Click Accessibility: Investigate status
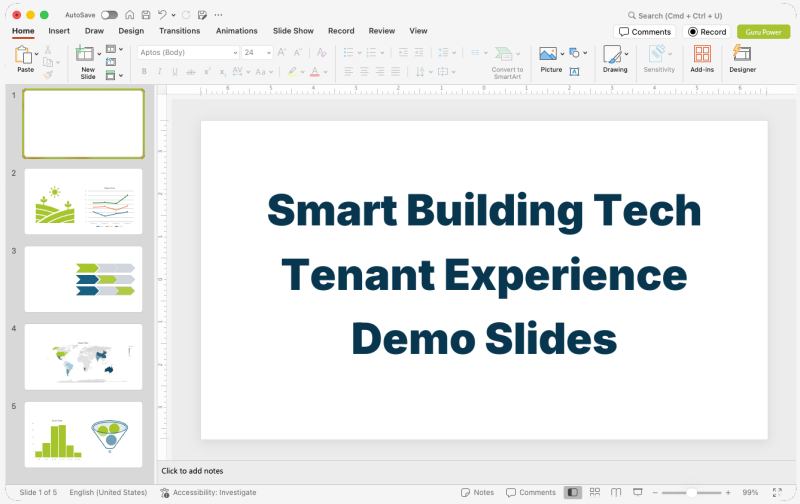The width and height of the screenshot is (800, 504). [x=208, y=492]
